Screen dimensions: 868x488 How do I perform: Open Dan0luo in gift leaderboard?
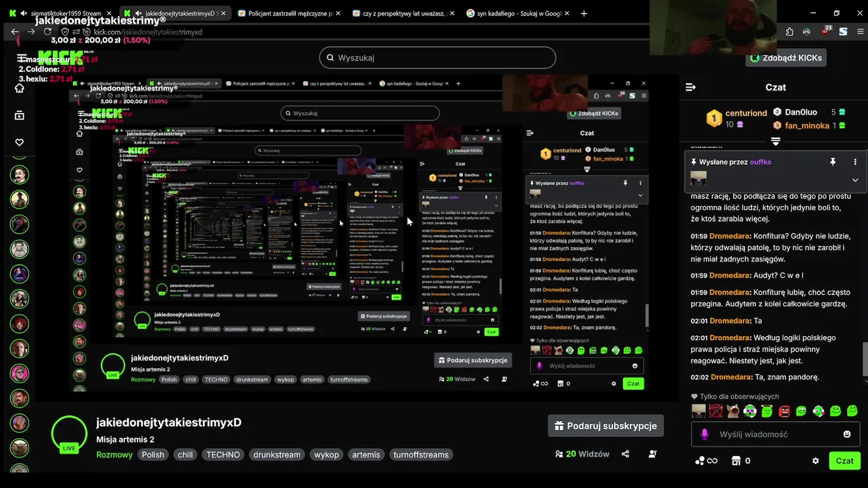tap(801, 112)
